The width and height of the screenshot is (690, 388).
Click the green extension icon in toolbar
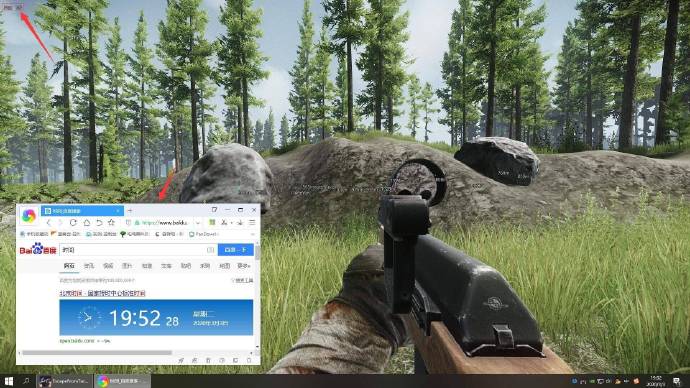click(x=212, y=223)
